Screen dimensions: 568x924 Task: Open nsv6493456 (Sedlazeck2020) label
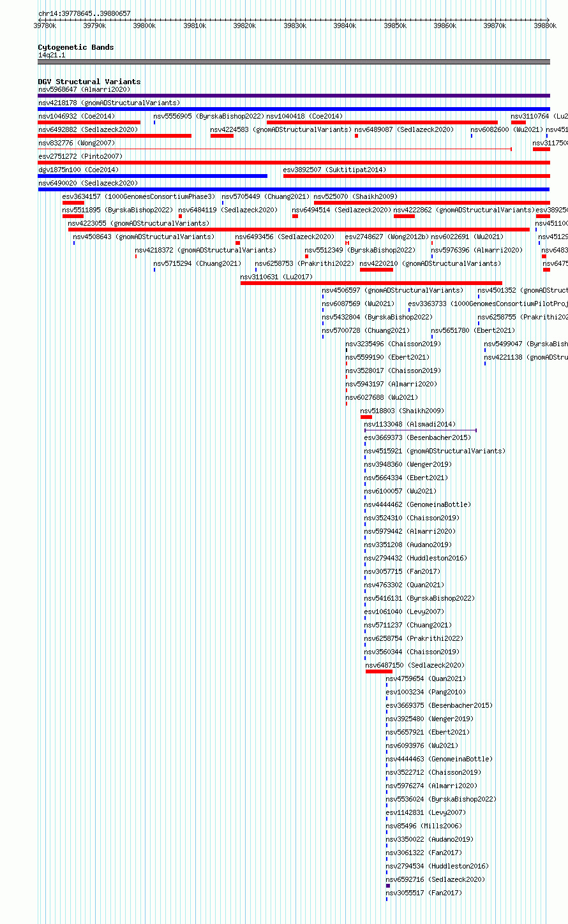pyautogui.click(x=285, y=237)
